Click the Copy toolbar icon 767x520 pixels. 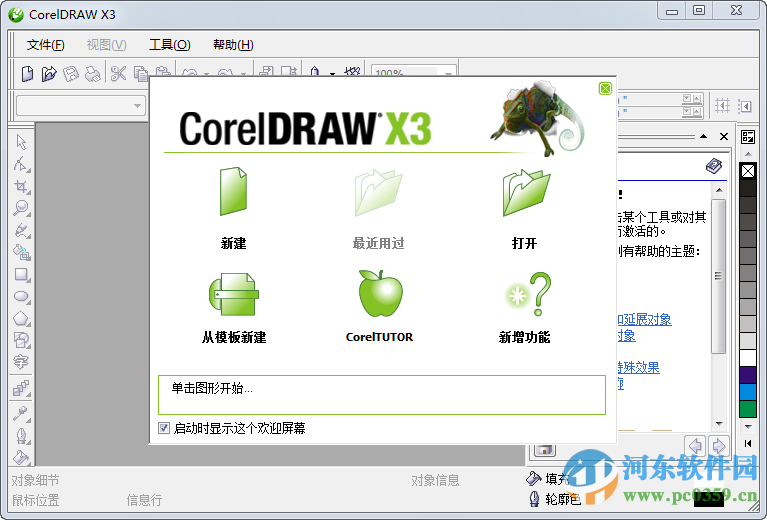click(x=141, y=74)
